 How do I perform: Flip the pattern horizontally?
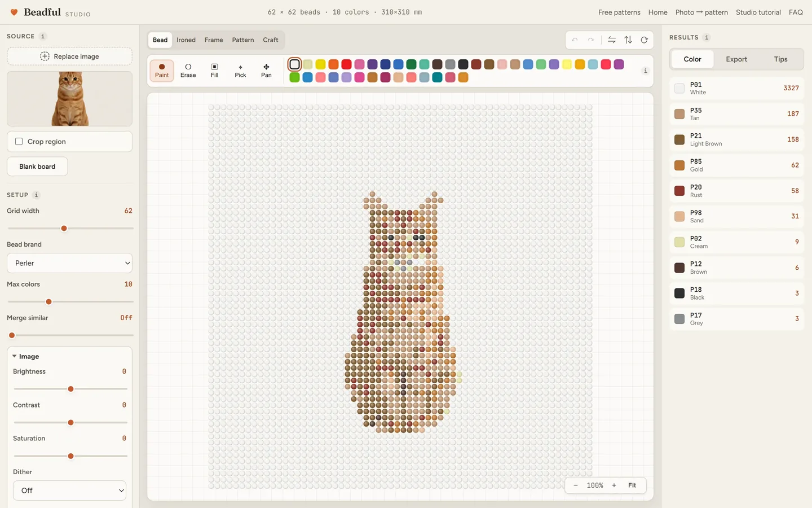(x=612, y=40)
